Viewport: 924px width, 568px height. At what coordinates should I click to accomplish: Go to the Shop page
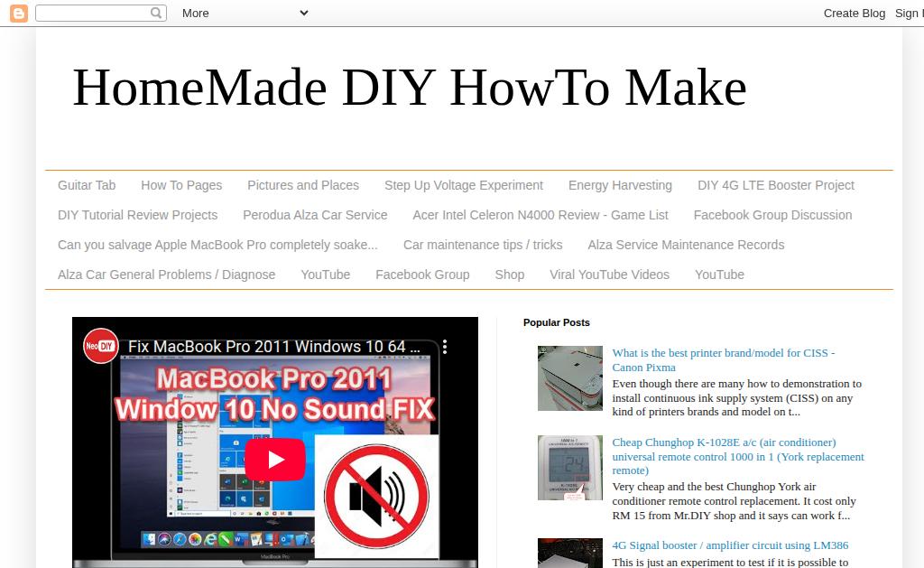510,275
